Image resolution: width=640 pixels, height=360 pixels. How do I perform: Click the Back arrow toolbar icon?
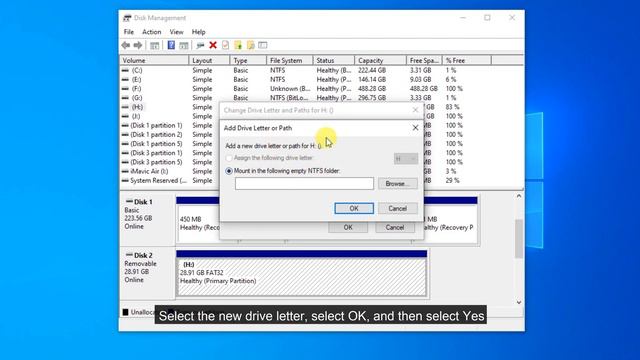click(126, 45)
